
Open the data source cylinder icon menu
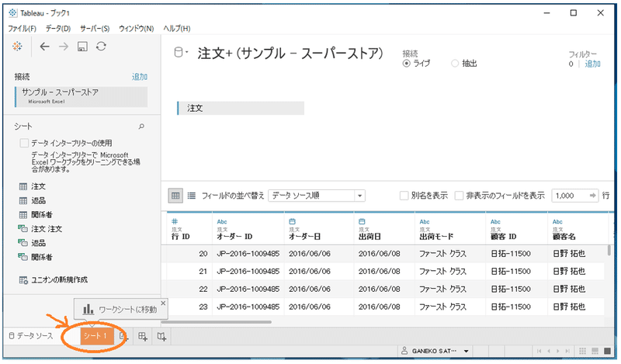click(180, 52)
